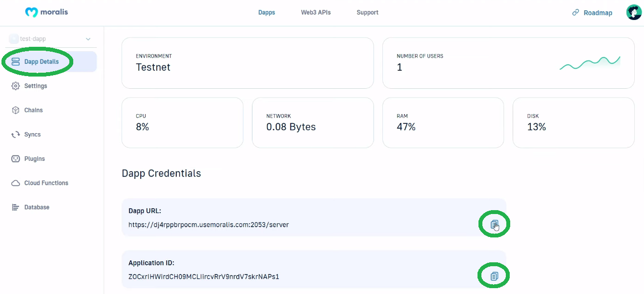Click the Settings gear icon in sidebar

click(x=16, y=86)
